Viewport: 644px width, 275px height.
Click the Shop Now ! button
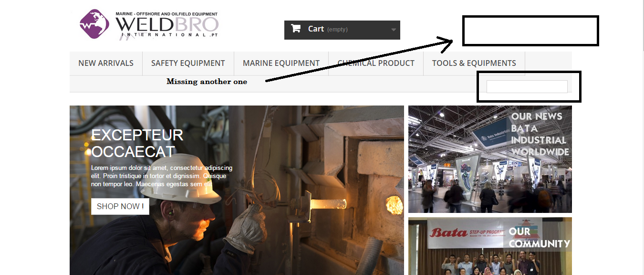click(120, 206)
